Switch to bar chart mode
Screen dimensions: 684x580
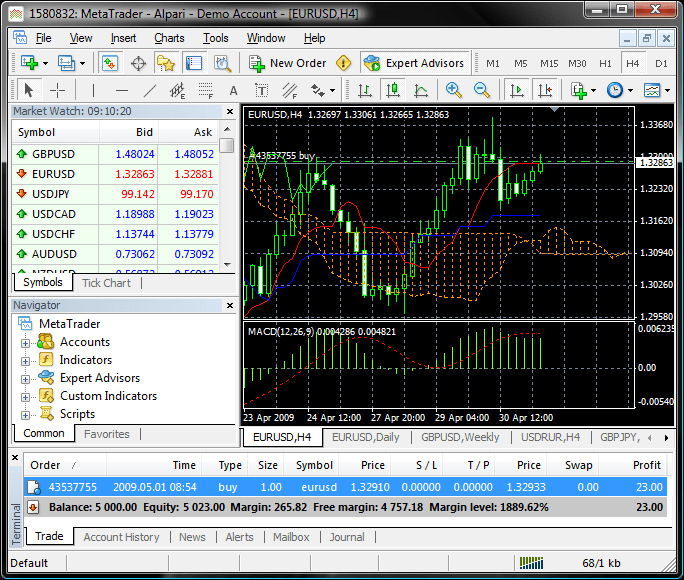[x=365, y=91]
